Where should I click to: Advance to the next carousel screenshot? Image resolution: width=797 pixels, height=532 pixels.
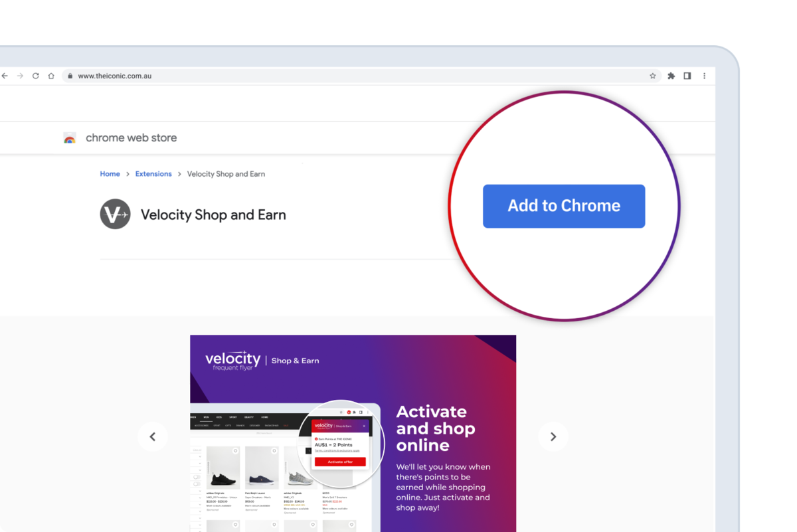(553, 436)
